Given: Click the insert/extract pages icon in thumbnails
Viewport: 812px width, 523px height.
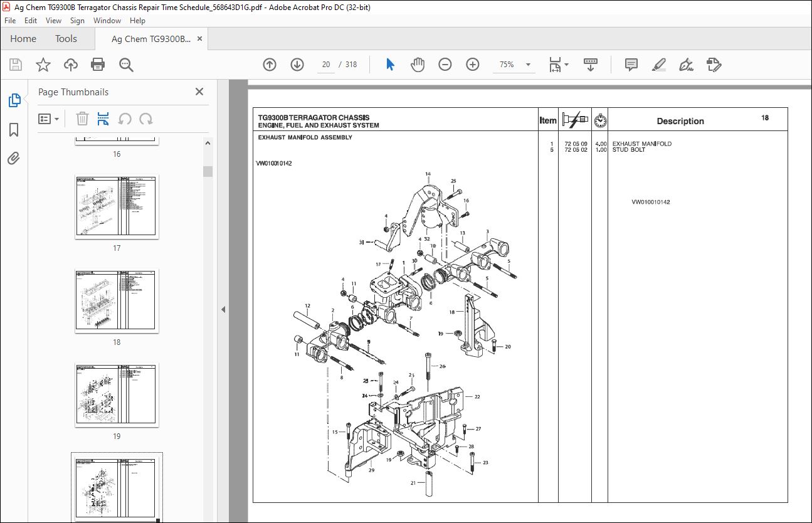Looking at the screenshot, I should [x=103, y=119].
